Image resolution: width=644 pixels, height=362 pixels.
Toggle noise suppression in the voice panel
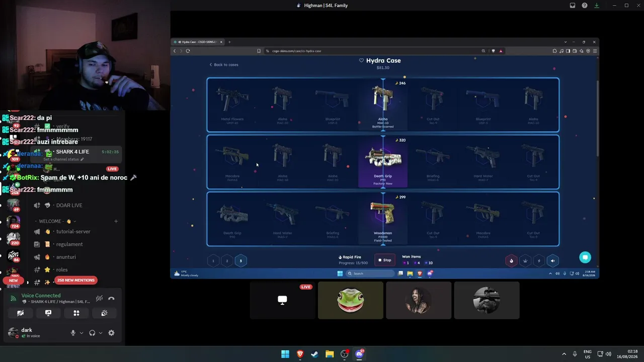tap(100, 299)
